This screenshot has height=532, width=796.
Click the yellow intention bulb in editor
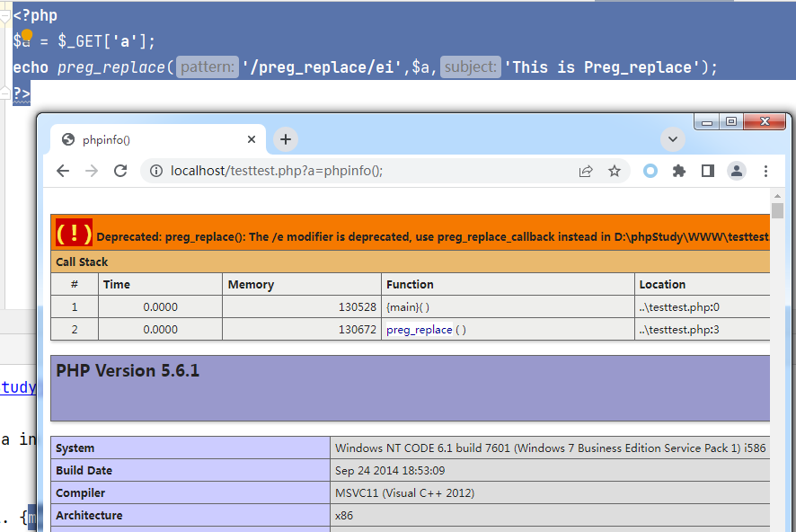(26, 36)
